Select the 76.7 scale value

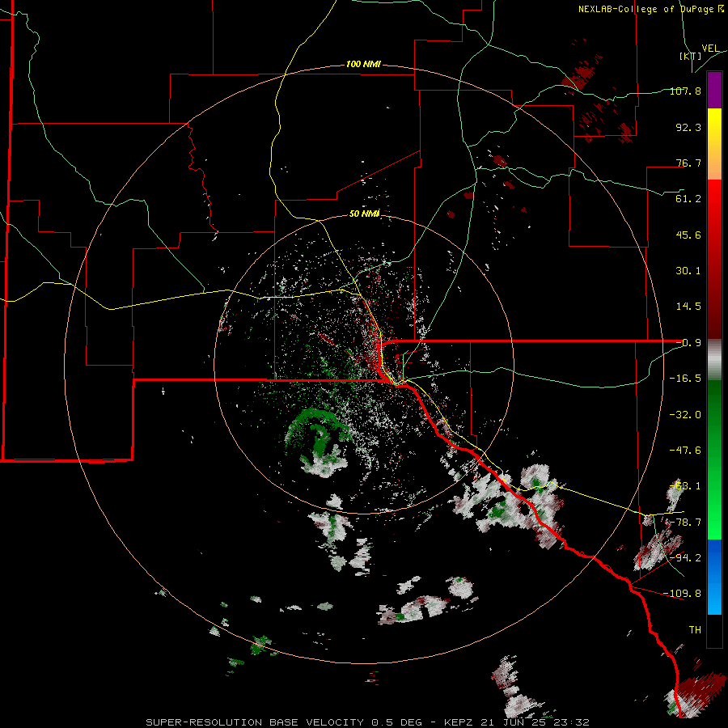688,163
